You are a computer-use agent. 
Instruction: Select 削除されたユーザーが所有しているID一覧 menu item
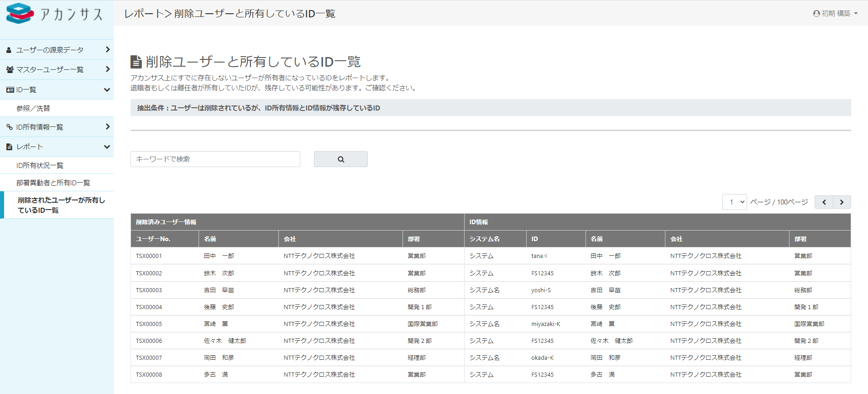click(57, 205)
